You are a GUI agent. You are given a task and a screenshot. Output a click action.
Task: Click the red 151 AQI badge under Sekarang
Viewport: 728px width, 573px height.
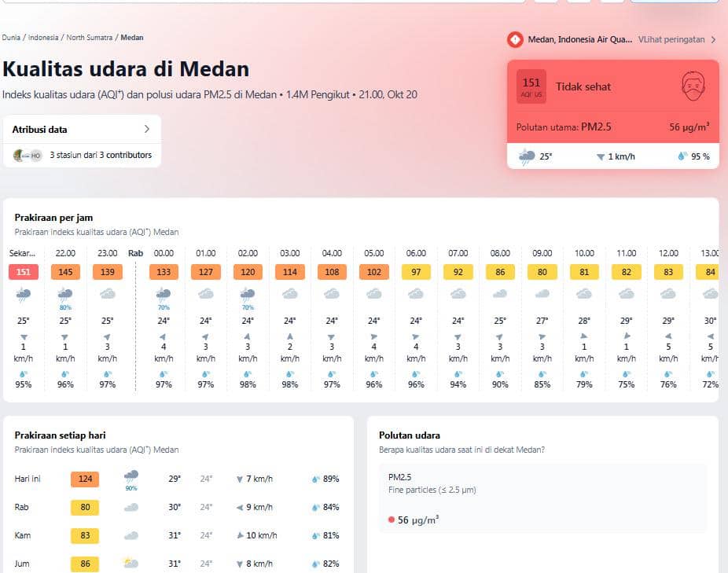[x=24, y=272]
